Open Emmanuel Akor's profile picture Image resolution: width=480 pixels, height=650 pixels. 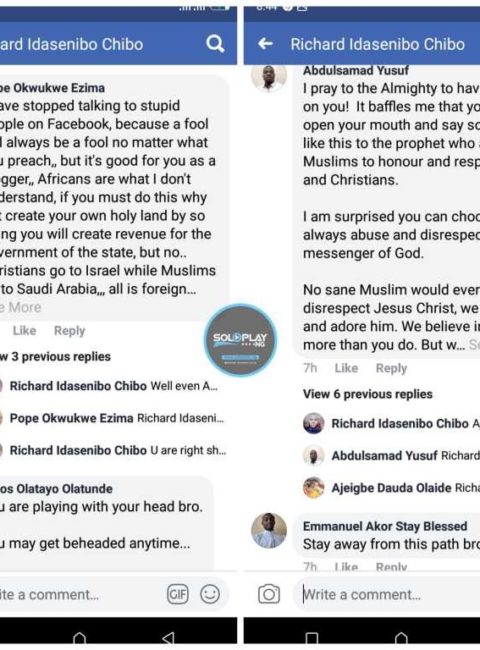[x=269, y=530]
